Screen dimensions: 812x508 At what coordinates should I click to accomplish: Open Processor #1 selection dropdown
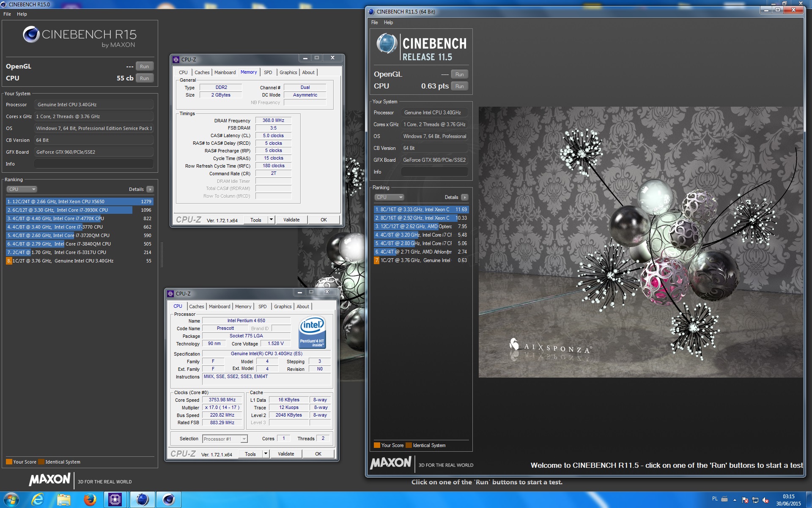pos(225,439)
